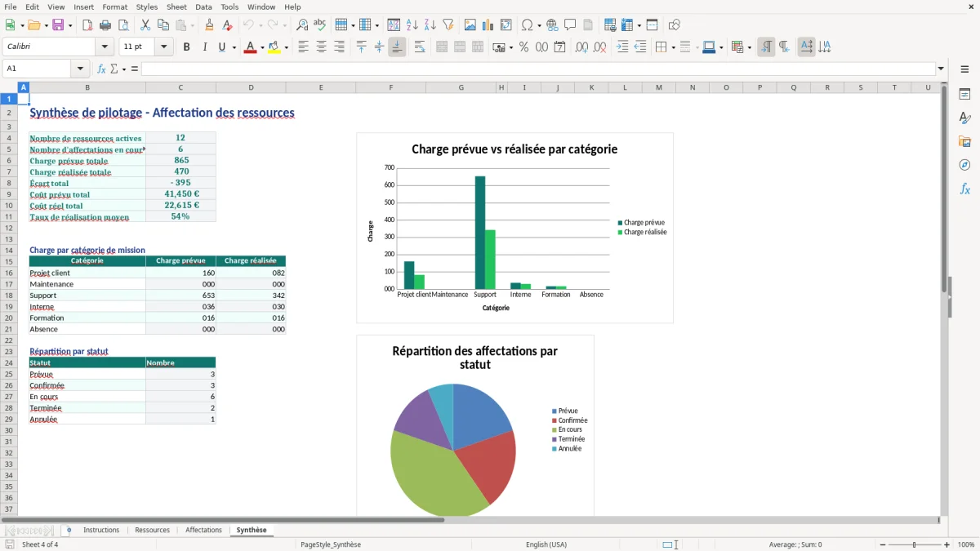The height and width of the screenshot is (551, 980).
Task: Toggle bold formatting
Action: (x=186, y=47)
